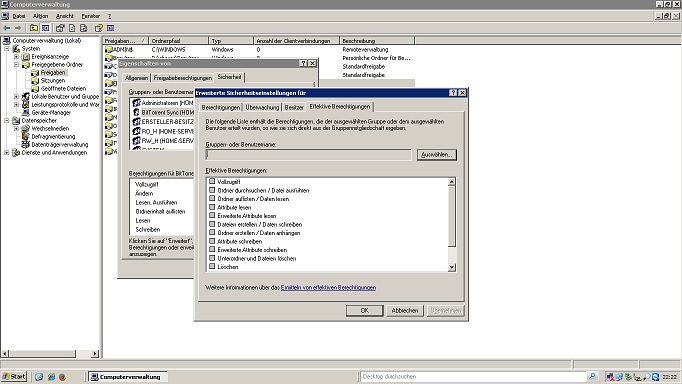Expand the Wechselmedien node
Image resolution: width=682 pixels, height=384 pixels.
(x=17, y=128)
